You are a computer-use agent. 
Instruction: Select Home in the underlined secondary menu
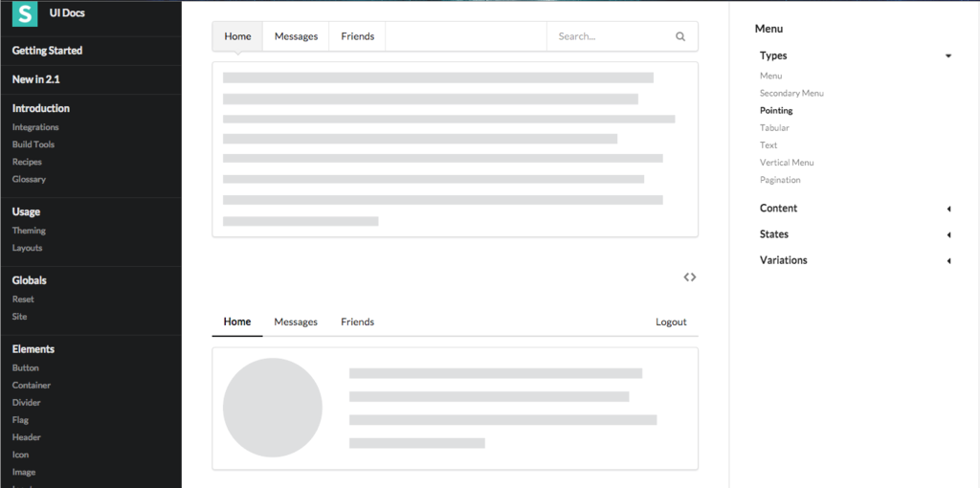[237, 322]
